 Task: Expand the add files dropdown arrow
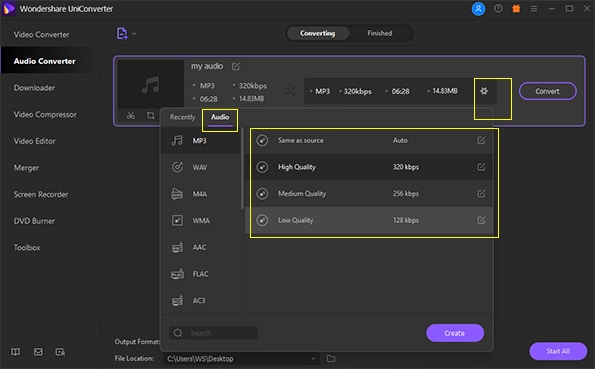134,34
